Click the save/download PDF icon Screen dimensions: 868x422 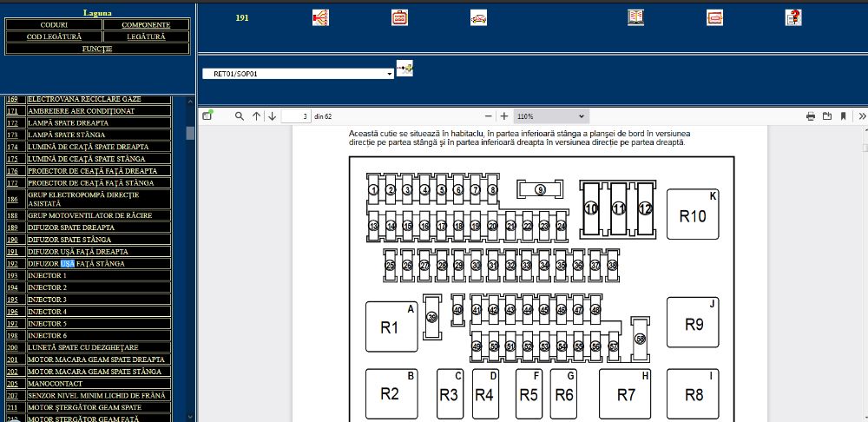tap(827, 116)
